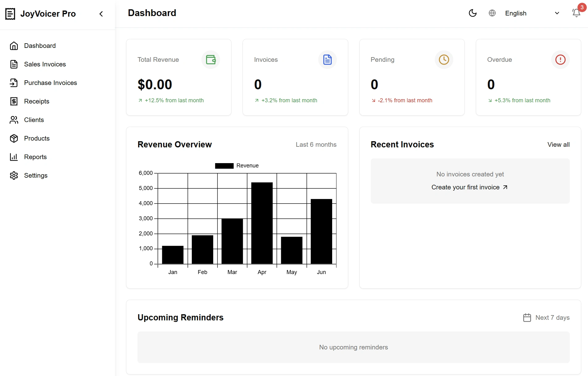Viewport: 588px width, 376px height.
Task: Click the JoyVoicer Pro logo icon
Action: pos(10,14)
